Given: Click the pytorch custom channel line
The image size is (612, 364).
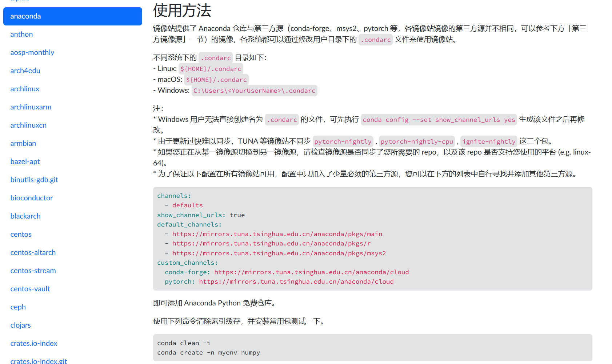Looking at the screenshot, I should 279,282.
